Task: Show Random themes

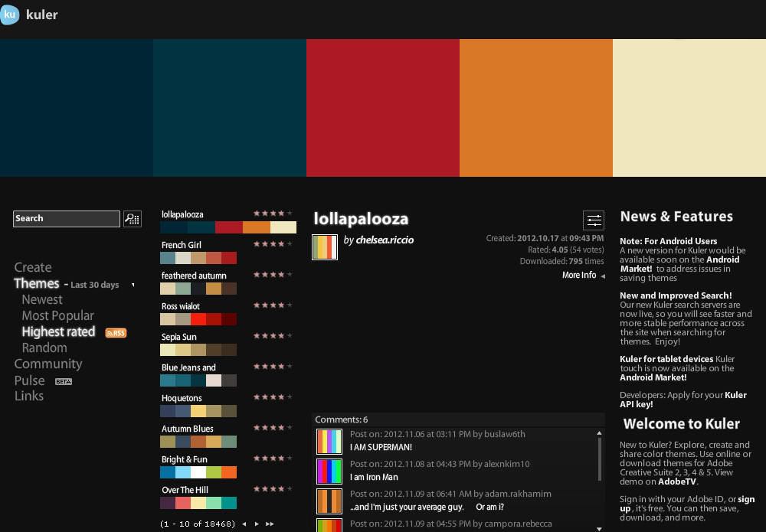Action: tap(44, 348)
